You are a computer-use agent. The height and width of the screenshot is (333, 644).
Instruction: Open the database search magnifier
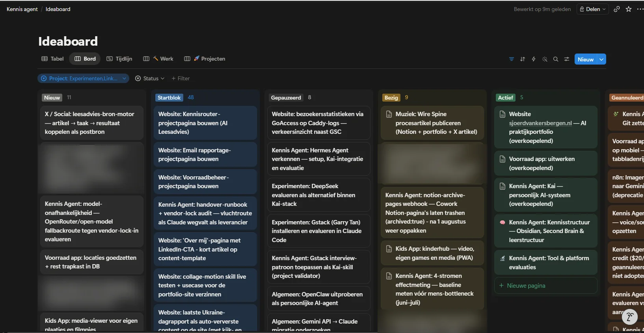click(x=556, y=59)
